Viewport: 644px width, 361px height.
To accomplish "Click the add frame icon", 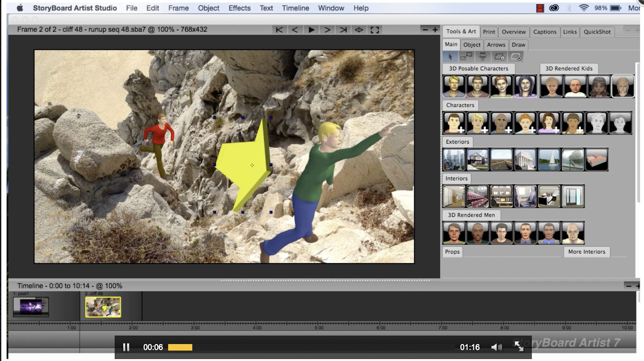I will point(500,57).
